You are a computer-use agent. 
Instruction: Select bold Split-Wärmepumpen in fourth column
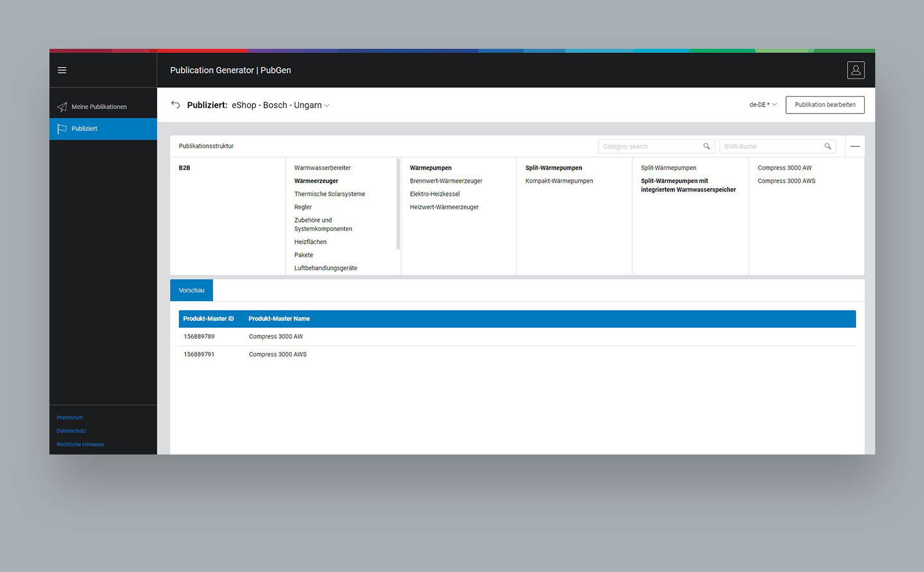coord(554,168)
